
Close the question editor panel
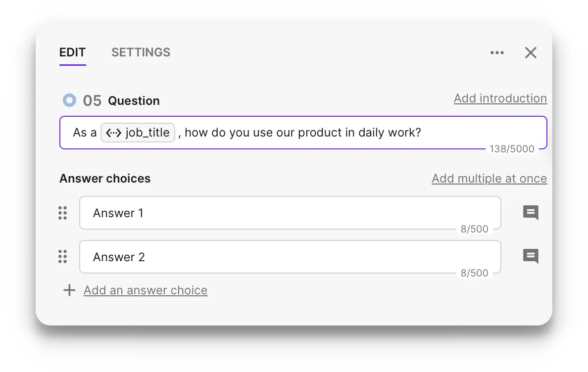coord(531,53)
